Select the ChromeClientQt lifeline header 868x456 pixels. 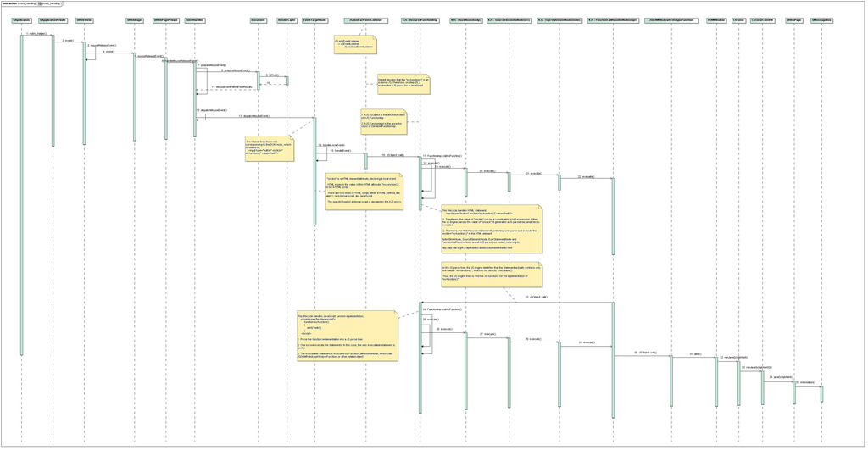tap(762, 20)
